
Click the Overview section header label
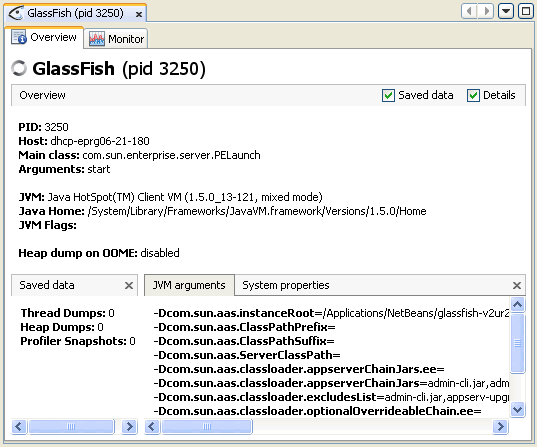(42, 95)
